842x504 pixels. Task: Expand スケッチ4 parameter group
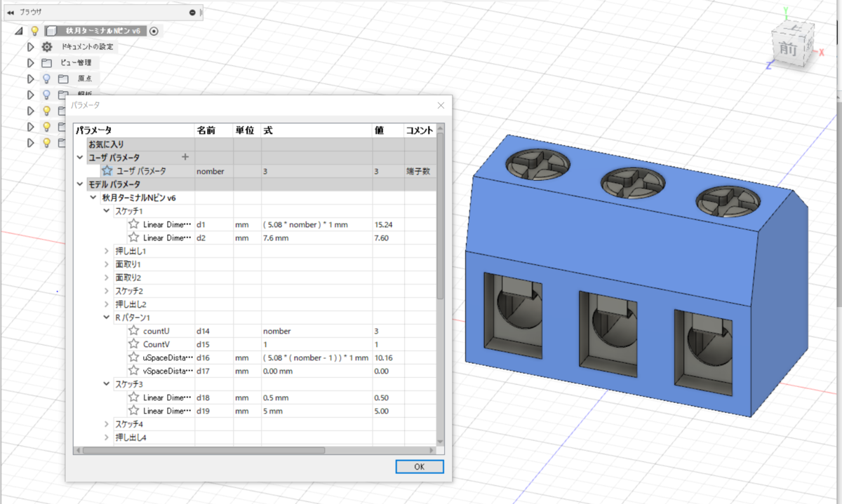(x=107, y=424)
